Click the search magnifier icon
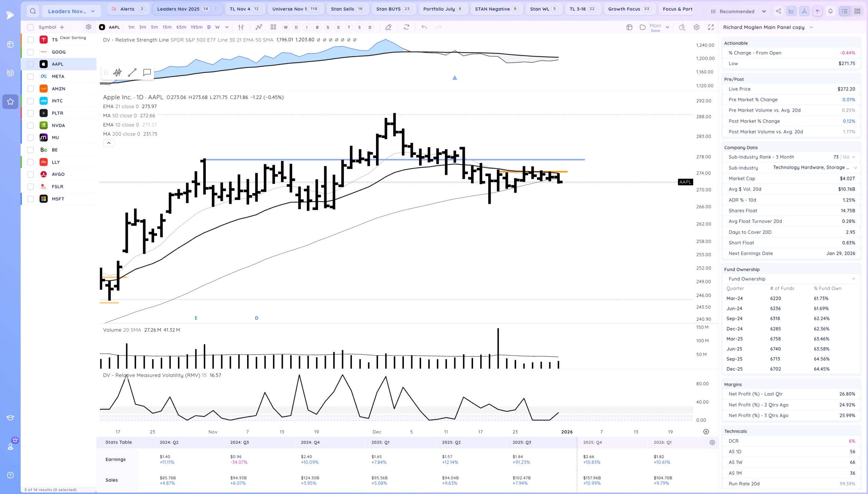 [33, 11]
